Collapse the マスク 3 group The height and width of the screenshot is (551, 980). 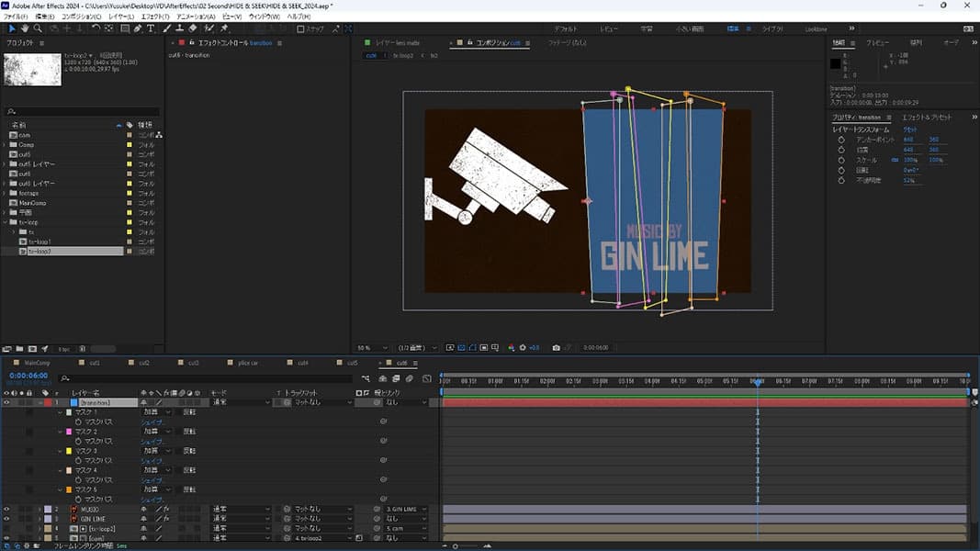(x=61, y=451)
